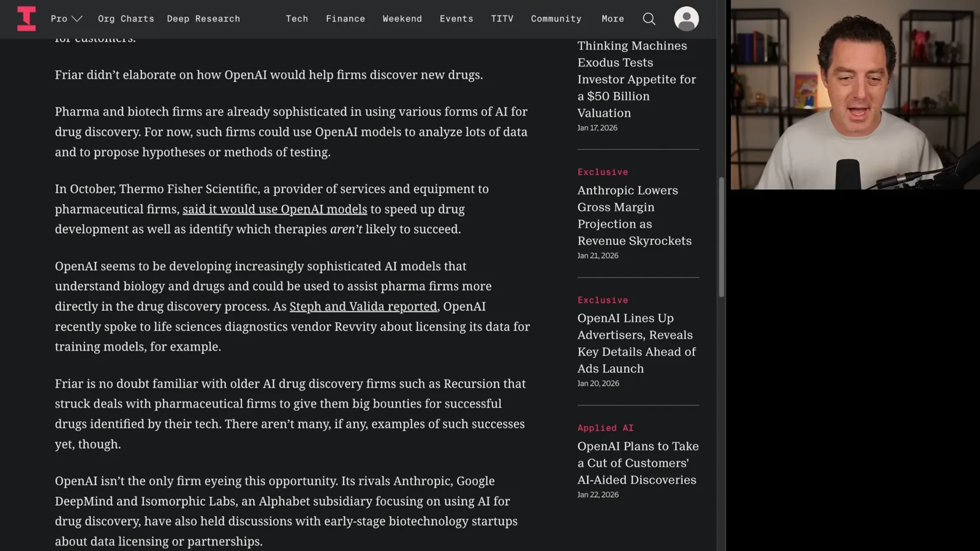Open the Events navigation item

[x=456, y=19]
